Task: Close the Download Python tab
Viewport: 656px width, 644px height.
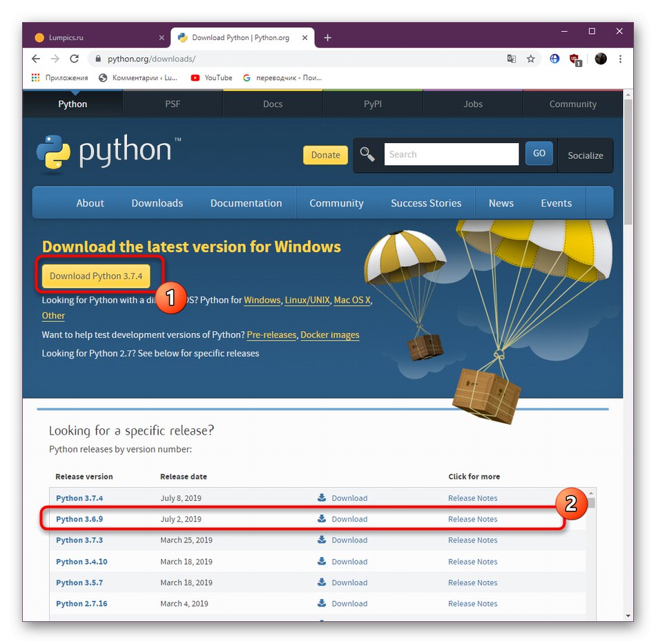Action: [305, 38]
